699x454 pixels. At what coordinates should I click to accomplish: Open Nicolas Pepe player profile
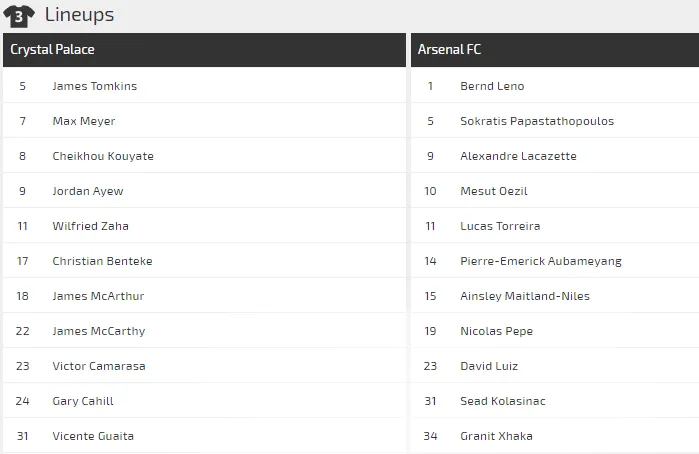click(496, 331)
